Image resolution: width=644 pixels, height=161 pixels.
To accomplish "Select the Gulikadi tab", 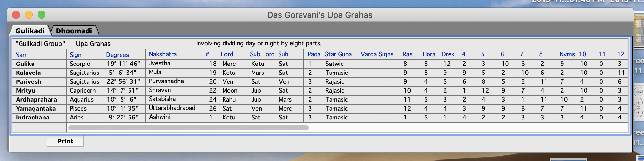I will pyautogui.click(x=30, y=31).
